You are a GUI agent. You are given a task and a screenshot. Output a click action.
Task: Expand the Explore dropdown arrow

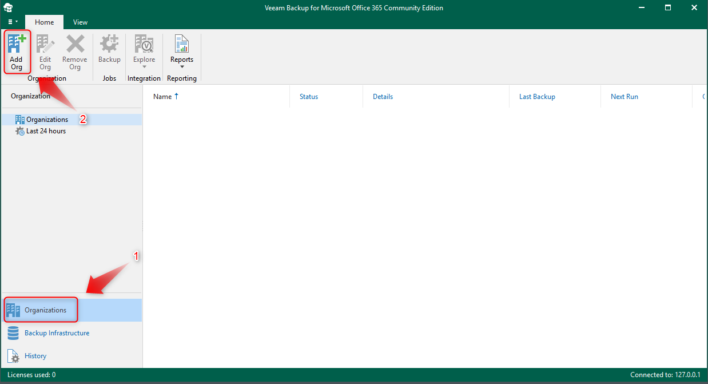click(x=144, y=67)
